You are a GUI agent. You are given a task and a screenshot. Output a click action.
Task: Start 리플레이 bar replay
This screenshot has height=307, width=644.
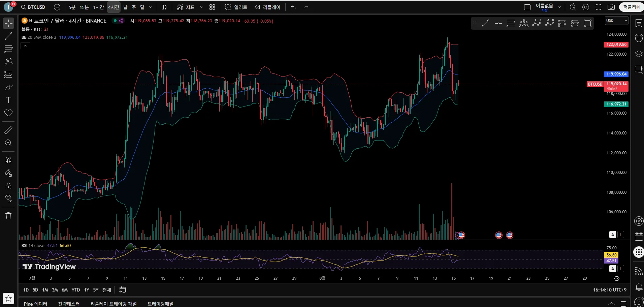(267, 7)
